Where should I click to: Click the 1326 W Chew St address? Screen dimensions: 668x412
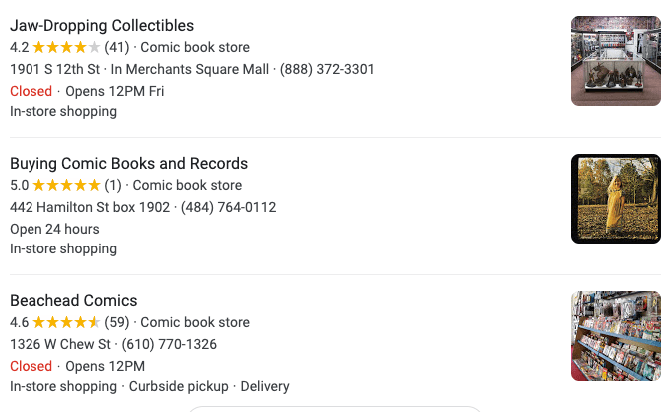[60, 344]
